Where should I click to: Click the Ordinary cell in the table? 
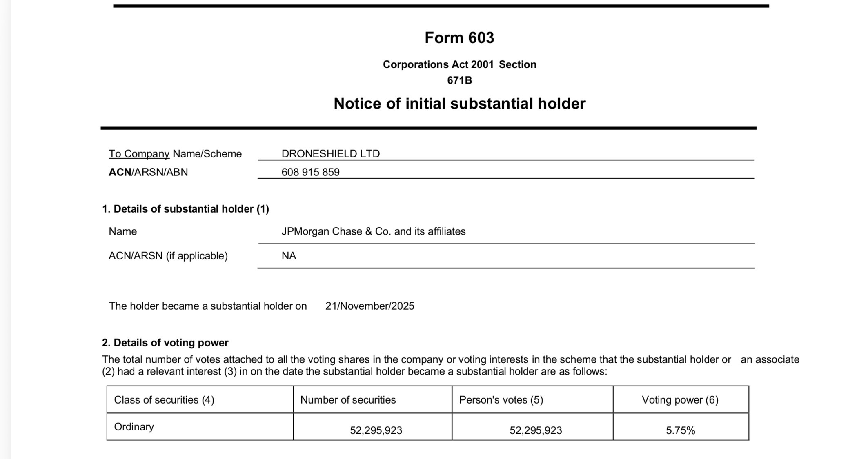coord(134,427)
